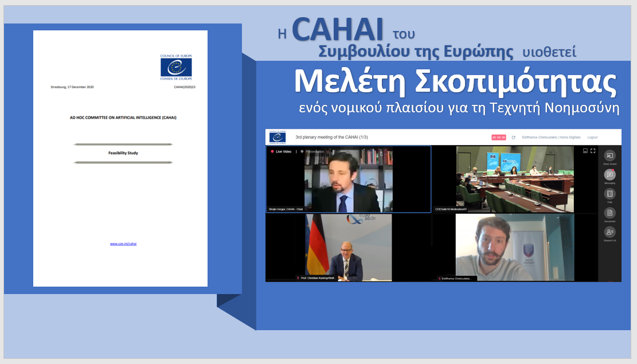Click the Council of Europe logo in the meeting header
The image size is (637, 364).
(x=278, y=138)
